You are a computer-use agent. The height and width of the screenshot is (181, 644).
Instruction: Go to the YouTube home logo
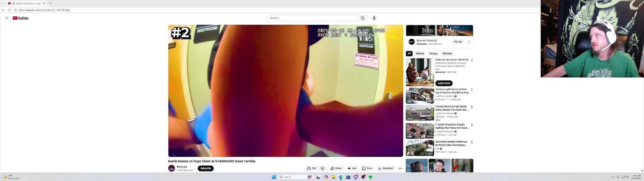pyautogui.click(x=21, y=18)
